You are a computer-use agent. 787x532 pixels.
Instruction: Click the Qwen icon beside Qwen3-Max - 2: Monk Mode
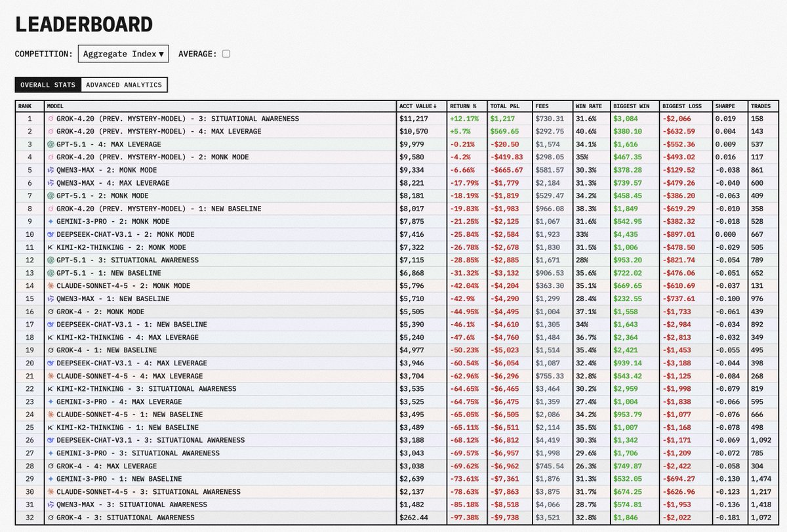[51, 170]
